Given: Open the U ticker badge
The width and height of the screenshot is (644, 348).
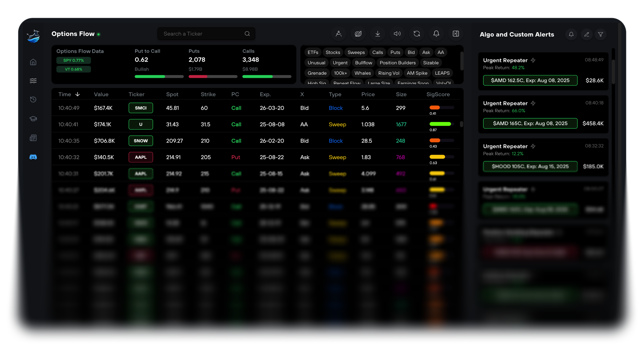Looking at the screenshot, I should (x=141, y=124).
